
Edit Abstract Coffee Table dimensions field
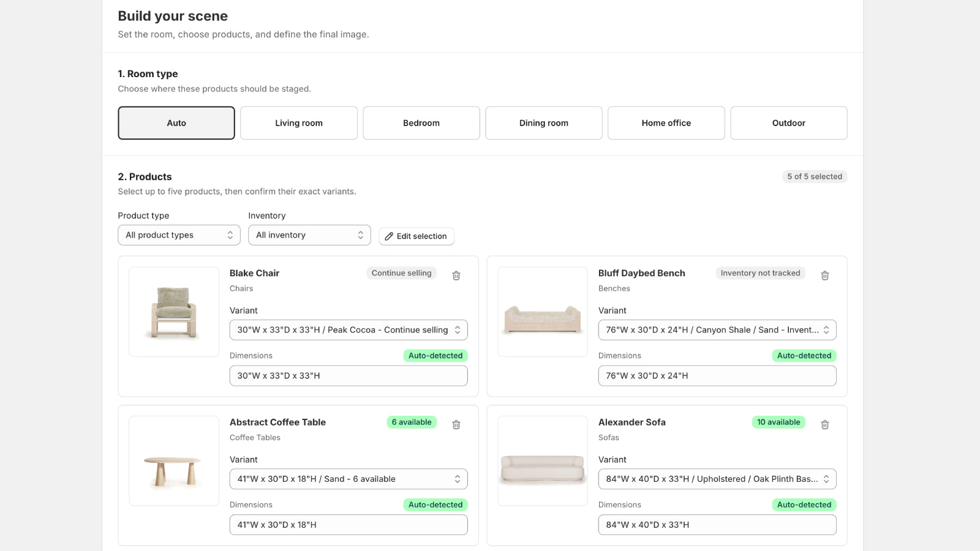point(349,525)
